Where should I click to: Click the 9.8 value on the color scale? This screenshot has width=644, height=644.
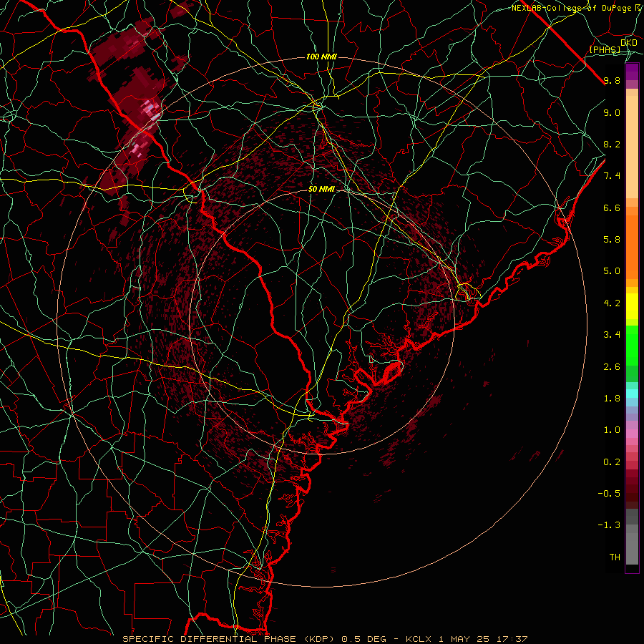(612, 81)
